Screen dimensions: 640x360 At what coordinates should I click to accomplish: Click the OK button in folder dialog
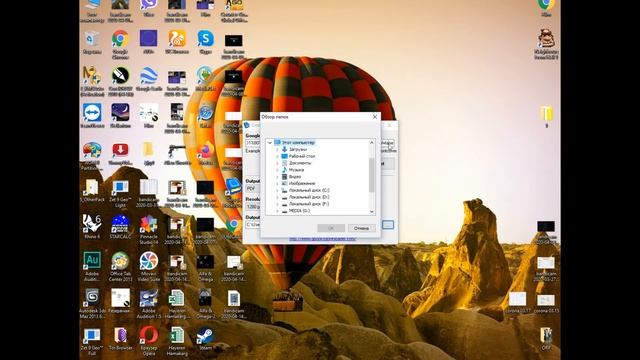pos(331,228)
